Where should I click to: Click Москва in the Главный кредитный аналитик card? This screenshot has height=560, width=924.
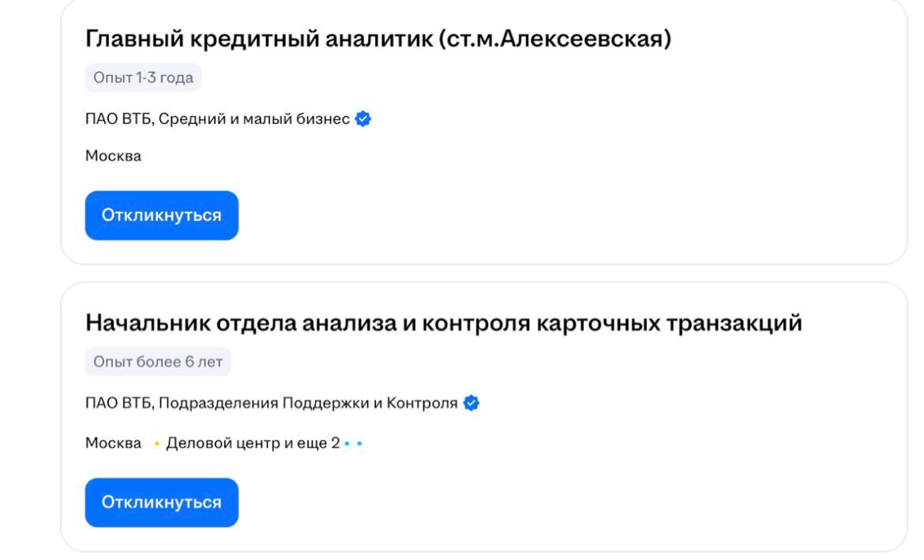(x=113, y=156)
